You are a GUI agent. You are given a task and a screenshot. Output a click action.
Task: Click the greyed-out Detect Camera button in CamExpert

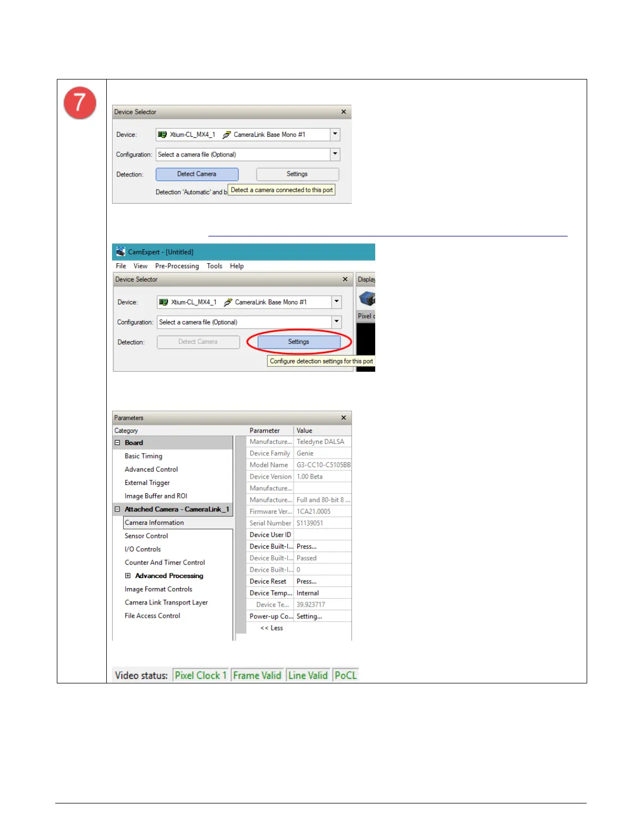tap(198, 342)
